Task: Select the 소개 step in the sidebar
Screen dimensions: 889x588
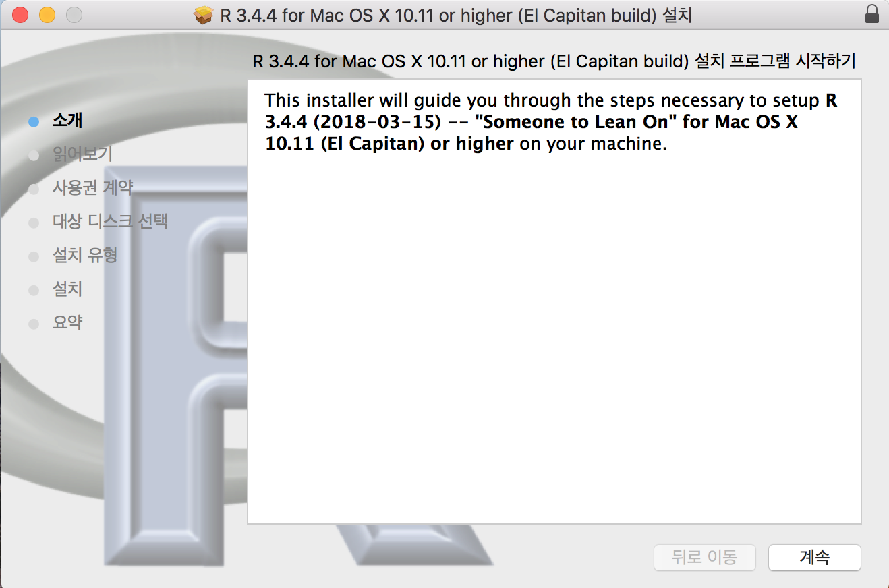Action: (x=67, y=121)
